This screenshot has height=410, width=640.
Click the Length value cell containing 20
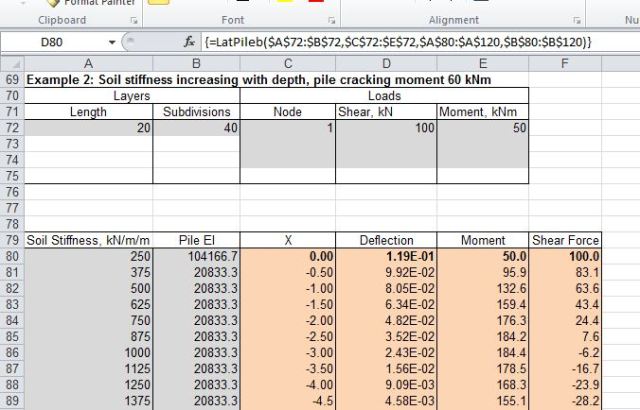pyautogui.click(x=89, y=129)
